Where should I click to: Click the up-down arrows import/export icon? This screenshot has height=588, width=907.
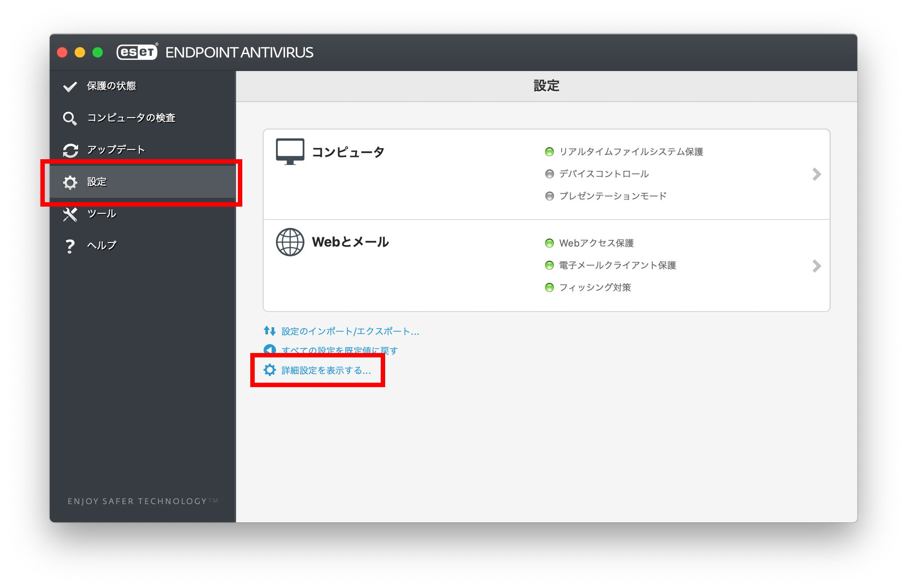270,331
